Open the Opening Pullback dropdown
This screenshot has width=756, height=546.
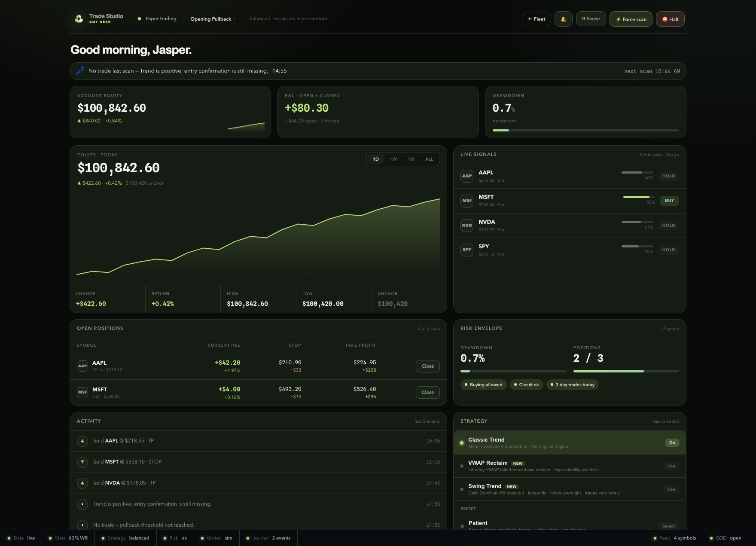click(x=213, y=19)
